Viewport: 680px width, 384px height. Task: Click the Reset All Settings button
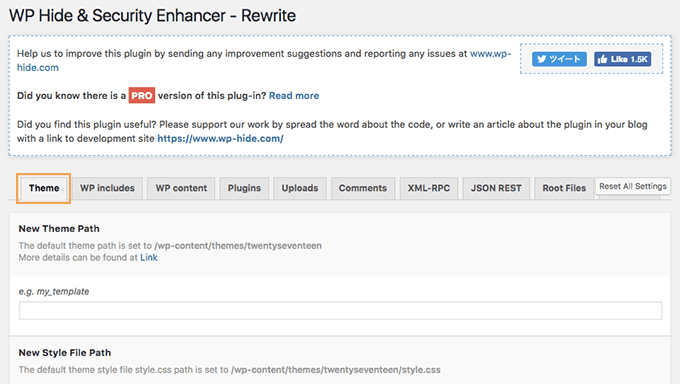click(633, 186)
